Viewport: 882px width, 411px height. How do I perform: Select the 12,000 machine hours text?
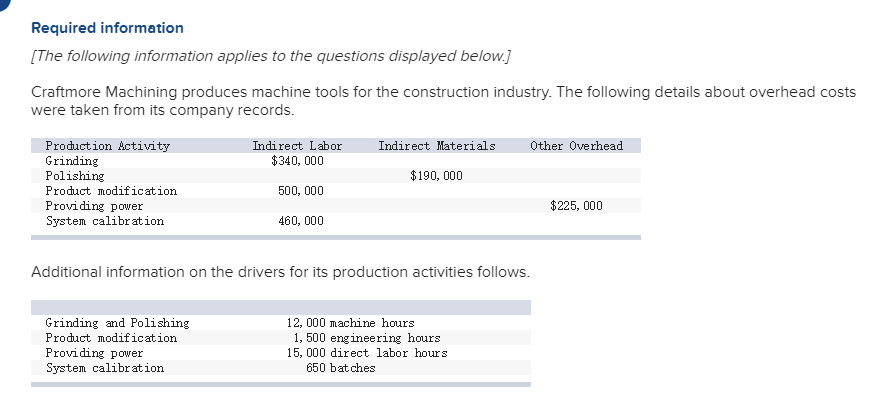[x=350, y=323]
